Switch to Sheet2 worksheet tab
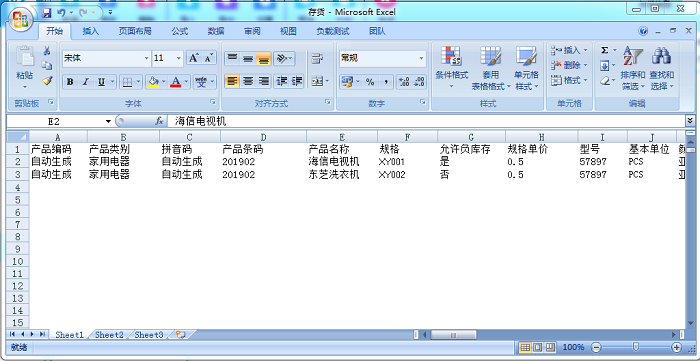 coord(109,335)
